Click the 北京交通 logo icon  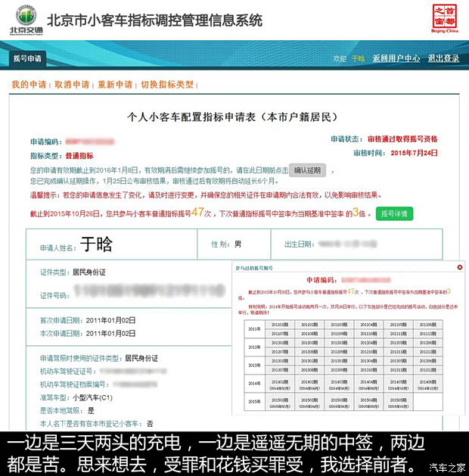(26, 20)
